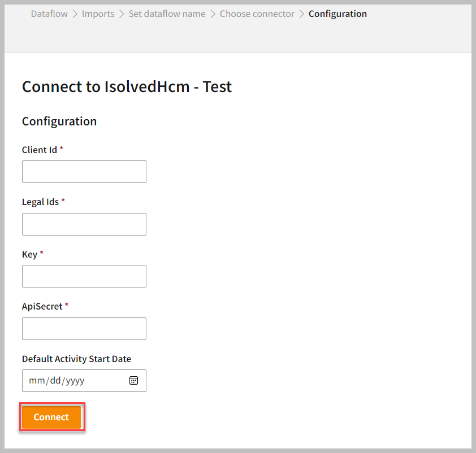Select the month (mm) date segment
Image resolution: width=476 pixels, height=453 pixels.
(36, 381)
